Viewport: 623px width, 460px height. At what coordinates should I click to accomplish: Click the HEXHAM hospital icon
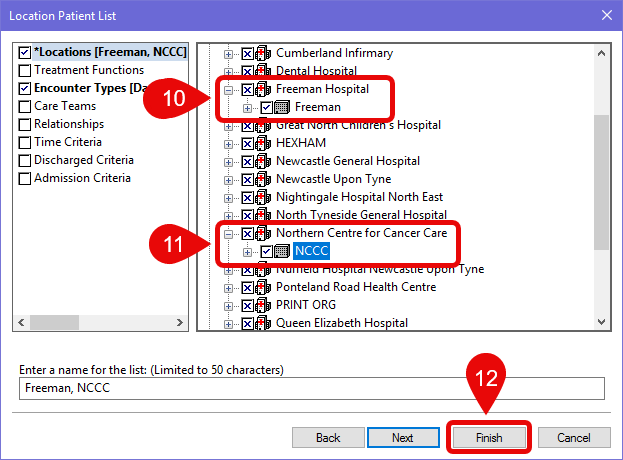[x=263, y=143]
